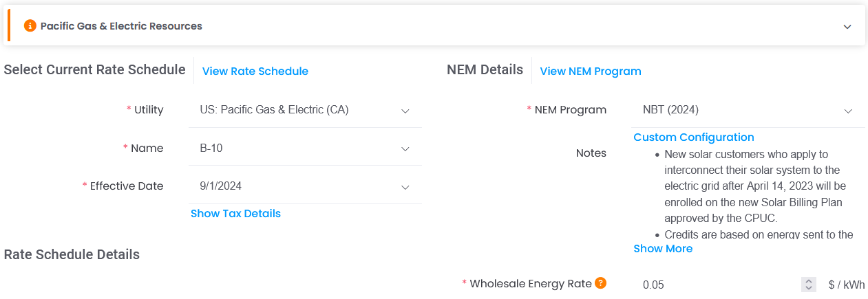This screenshot has height=299, width=868.
Task: Click Show More under the NEM notes
Action: coord(663,248)
